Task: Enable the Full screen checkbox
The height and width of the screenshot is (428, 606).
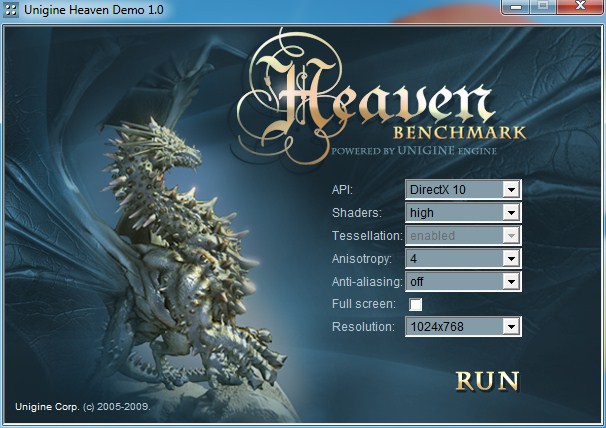Action: [415, 304]
